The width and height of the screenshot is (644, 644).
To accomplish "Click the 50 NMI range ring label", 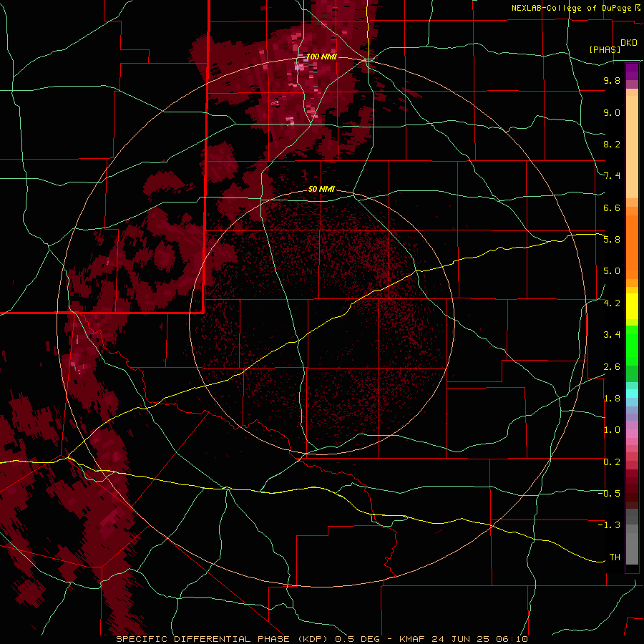I will click(x=321, y=189).
